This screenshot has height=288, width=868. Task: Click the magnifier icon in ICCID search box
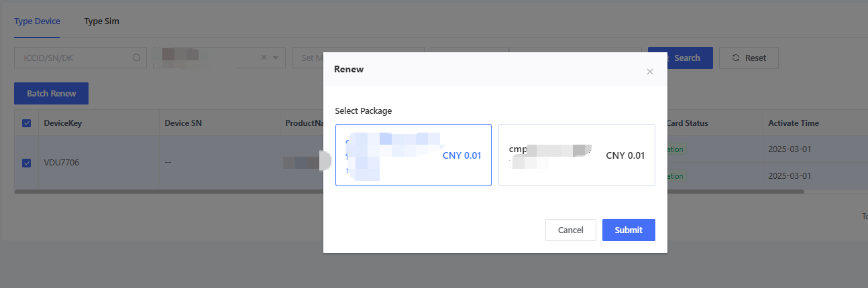(x=136, y=58)
